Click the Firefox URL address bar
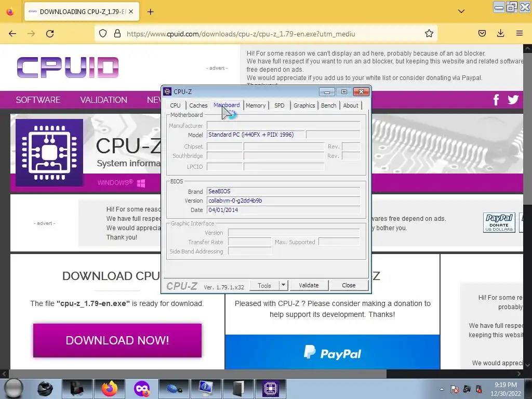This screenshot has width=532, height=399. tap(265, 34)
